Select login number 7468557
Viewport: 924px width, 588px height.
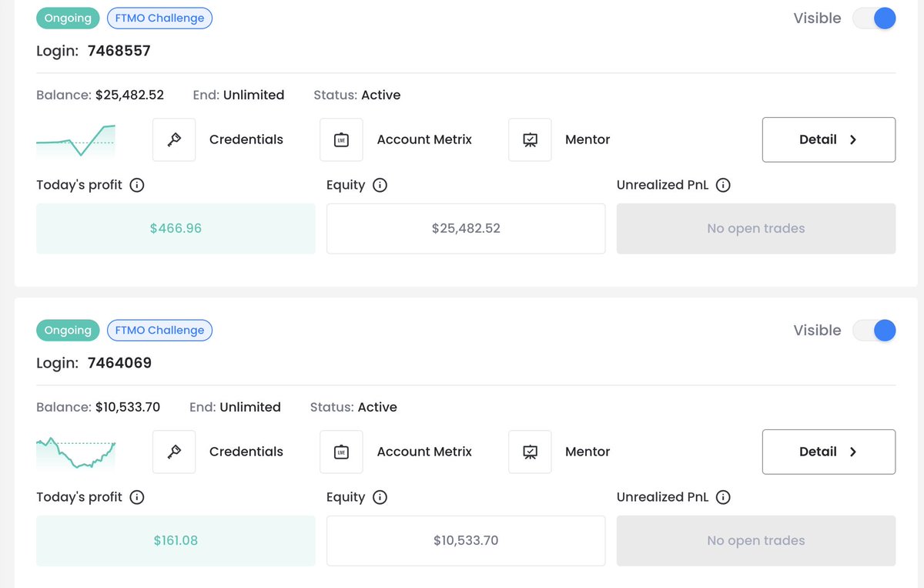[119, 51]
